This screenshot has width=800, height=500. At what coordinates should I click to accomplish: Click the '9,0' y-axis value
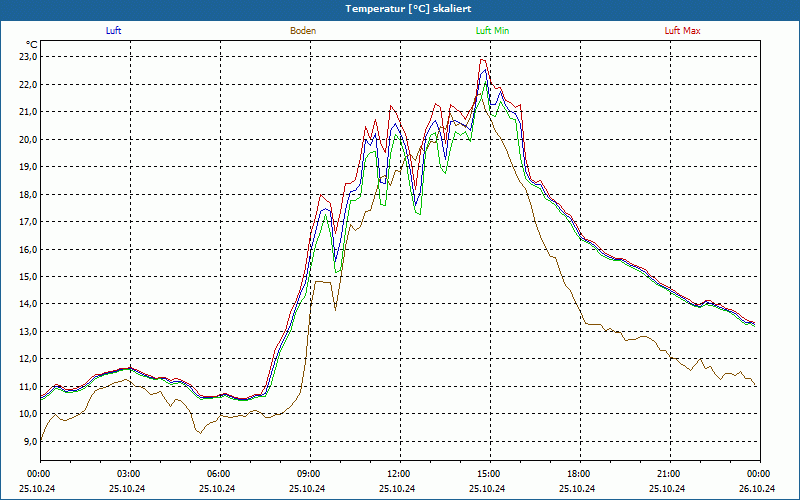pos(31,441)
